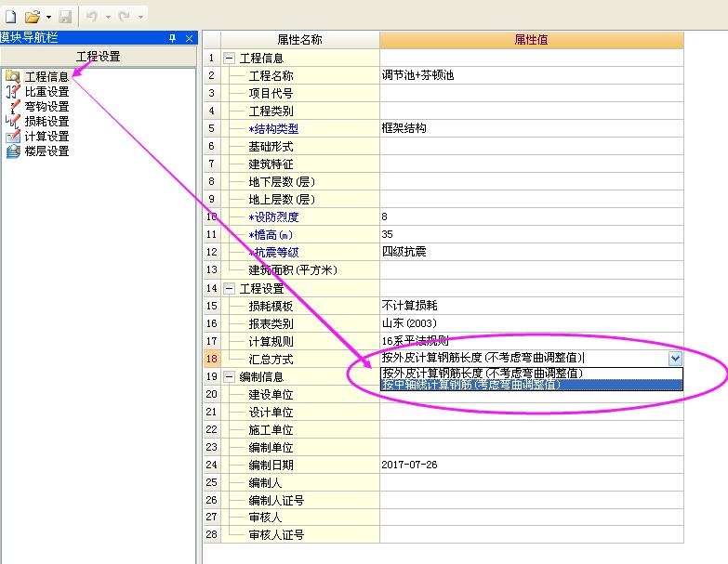Click the New file toolbar icon
Image resolution: width=728 pixels, height=564 pixels.
coord(10,17)
